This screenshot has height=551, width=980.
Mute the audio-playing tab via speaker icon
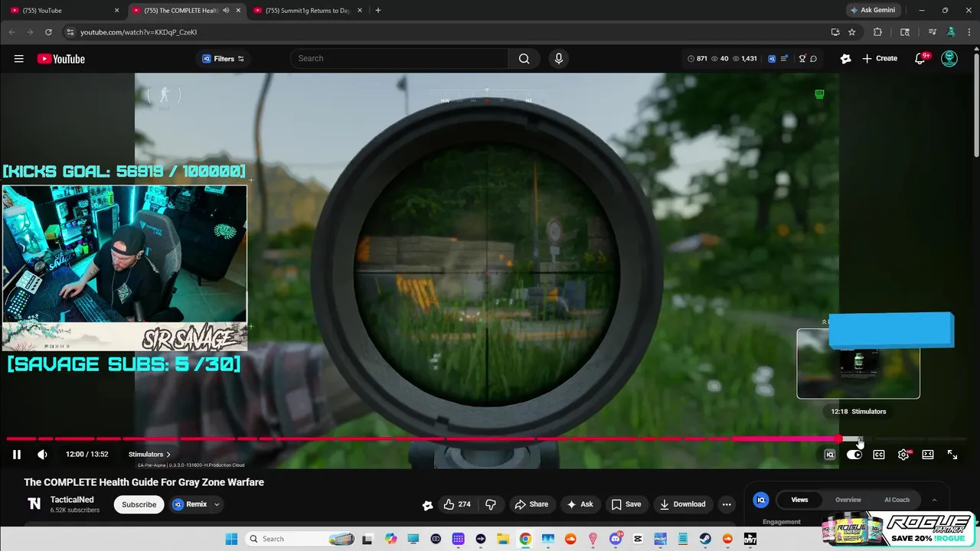click(226, 11)
